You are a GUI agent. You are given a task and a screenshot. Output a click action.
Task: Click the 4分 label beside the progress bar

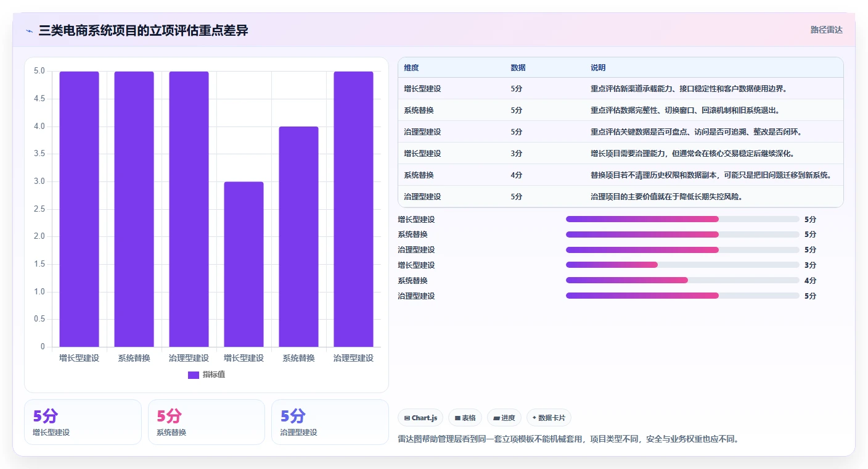[810, 281]
